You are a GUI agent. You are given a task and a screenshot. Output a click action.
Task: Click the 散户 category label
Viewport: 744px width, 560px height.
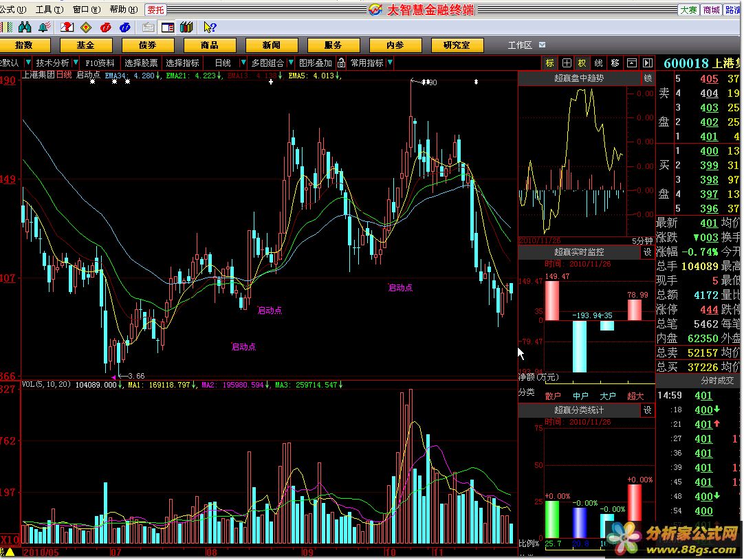coord(553,396)
